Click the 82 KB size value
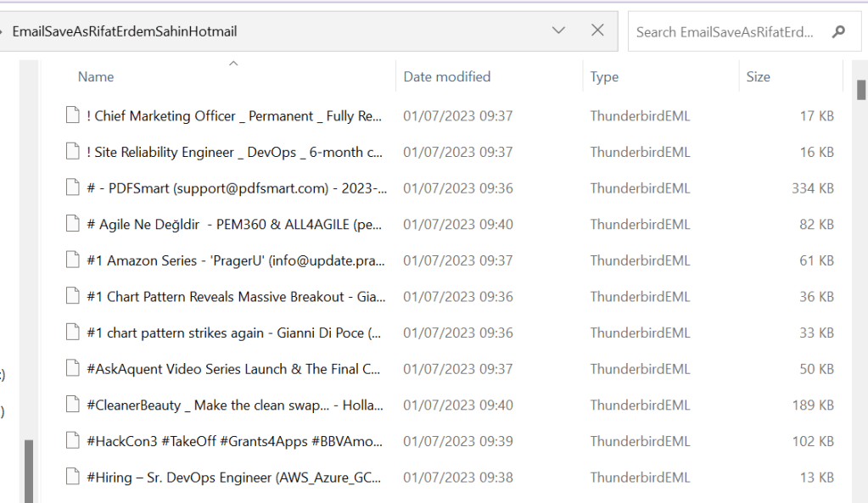Viewport: 868px width, 503px height. tap(816, 224)
